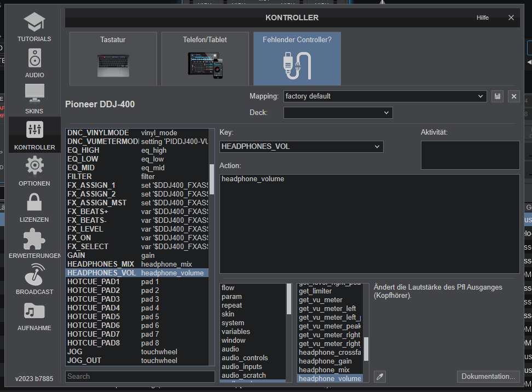This screenshot has width=532, height=392.
Task: Select HEADPHONES_MIX mapping row
Action: click(137, 264)
